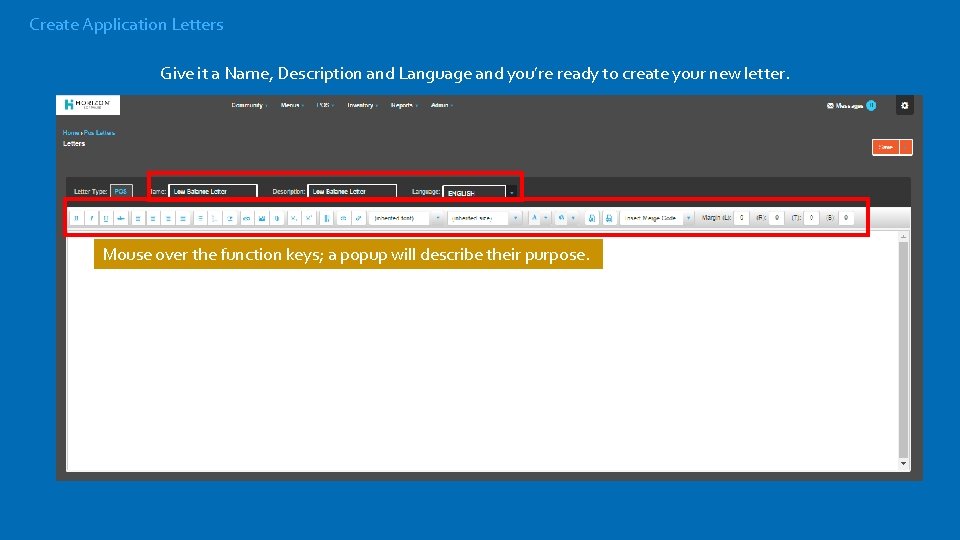
Task: Click the background color icon
Action: pyautogui.click(x=561, y=218)
